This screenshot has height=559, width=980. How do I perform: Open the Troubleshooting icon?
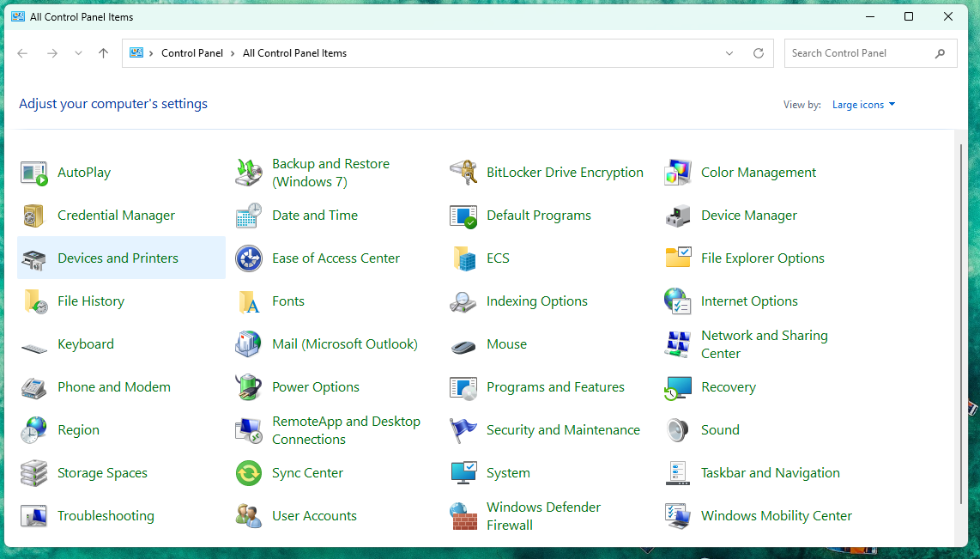point(33,516)
